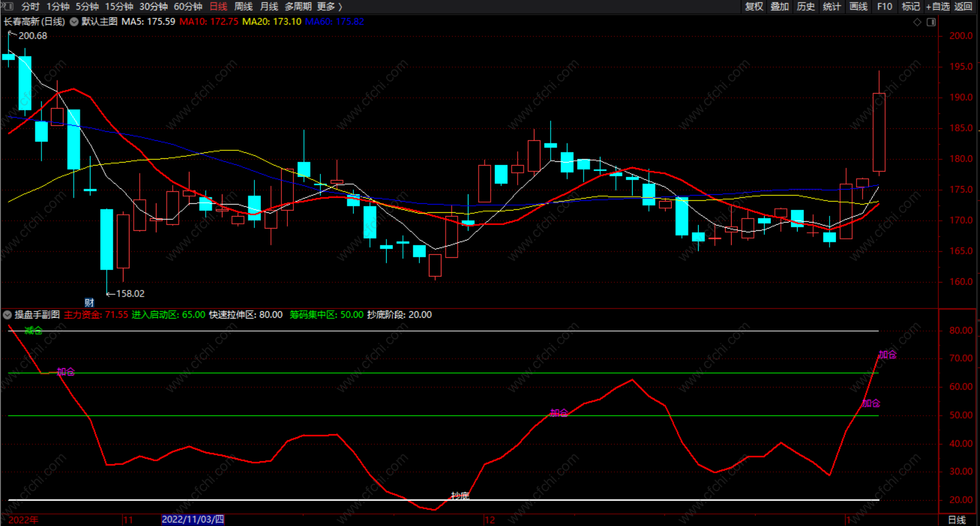Click the 日线 period label at bottom right
The image size is (980, 526).
point(957,520)
